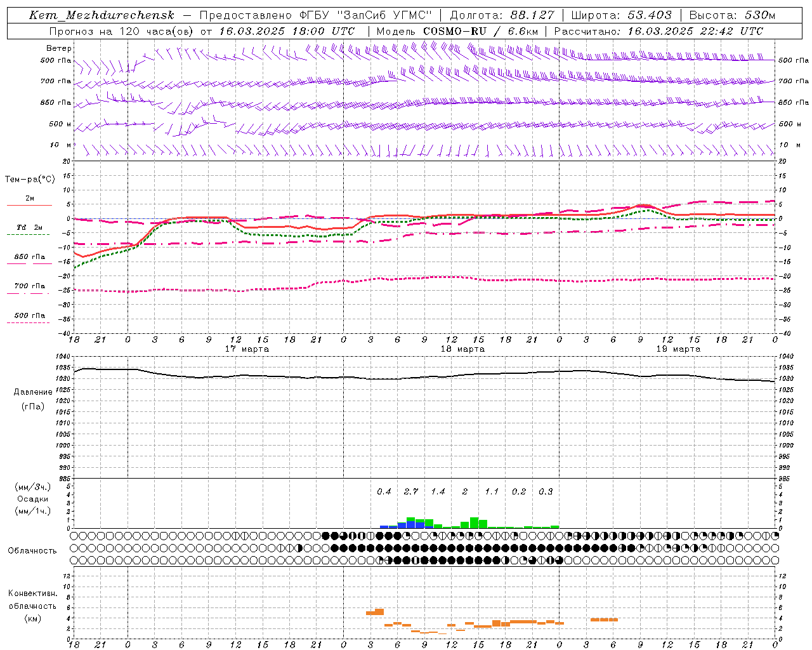
Task: Click the solid red '2м' legend line
Action: [x=29, y=205]
